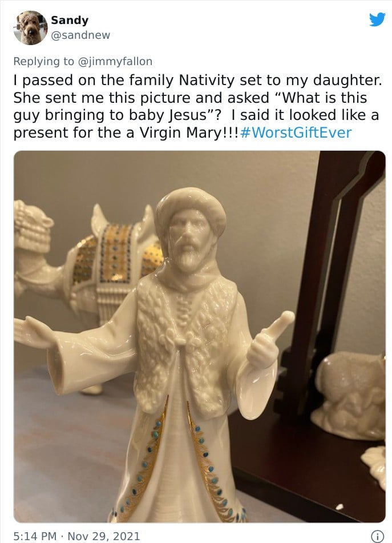Click Sandy's profile avatar picture
392x543 pixels.
tap(30, 27)
